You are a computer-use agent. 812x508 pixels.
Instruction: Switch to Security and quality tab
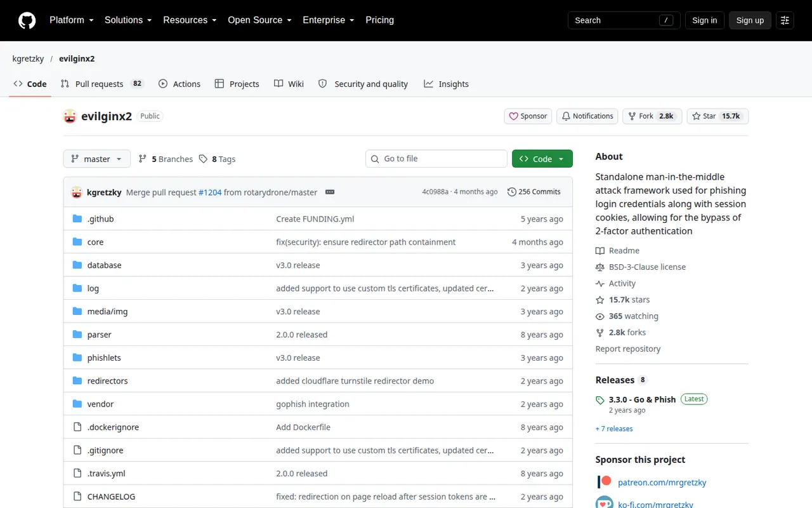[x=363, y=84]
